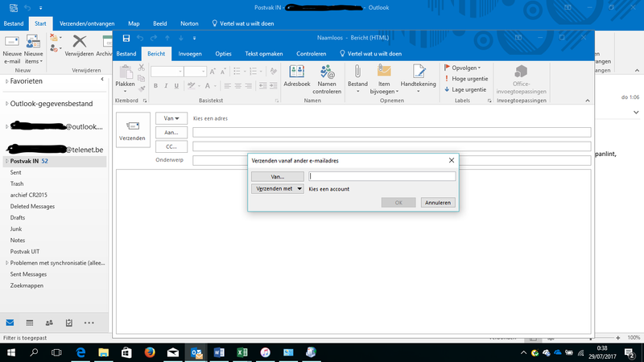The image size is (644, 362).
Task: Click the e-mail address field in dialog
Action: [x=382, y=176]
